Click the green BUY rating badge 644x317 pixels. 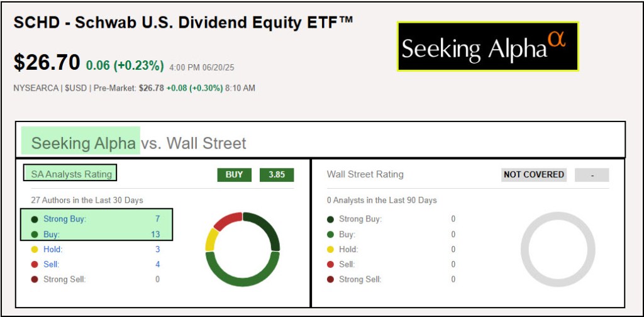[235, 175]
